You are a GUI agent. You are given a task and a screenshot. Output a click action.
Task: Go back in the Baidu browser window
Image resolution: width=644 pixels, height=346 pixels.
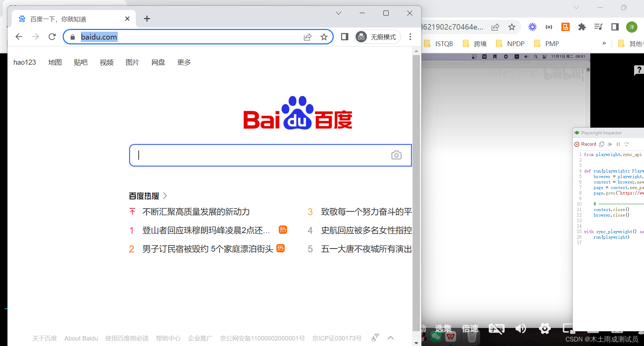pos(19,36)
